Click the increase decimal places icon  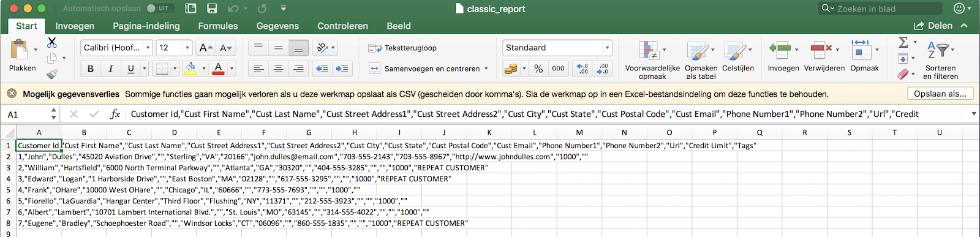click(582, 69)
